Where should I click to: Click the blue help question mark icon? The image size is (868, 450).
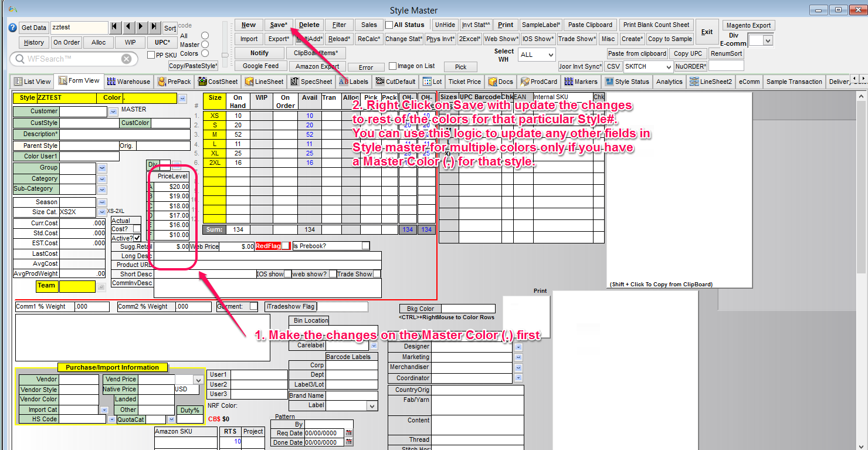point(13,28)
